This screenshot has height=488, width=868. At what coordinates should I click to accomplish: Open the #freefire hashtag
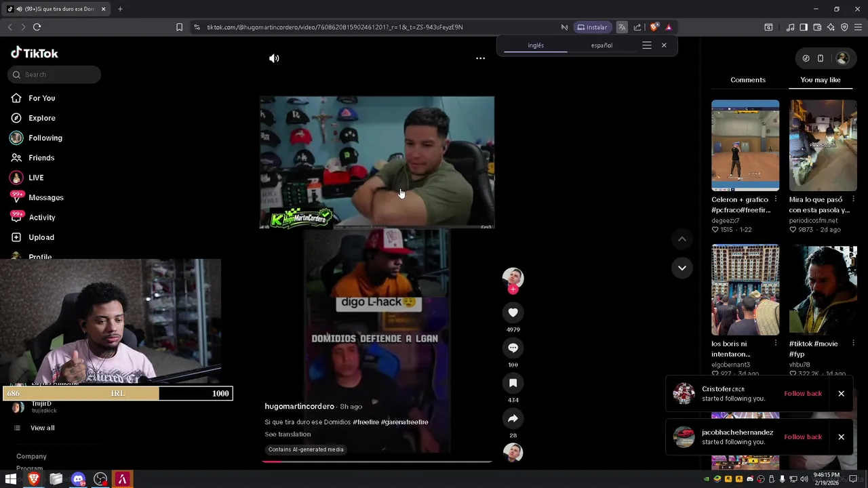pos(366,422)
